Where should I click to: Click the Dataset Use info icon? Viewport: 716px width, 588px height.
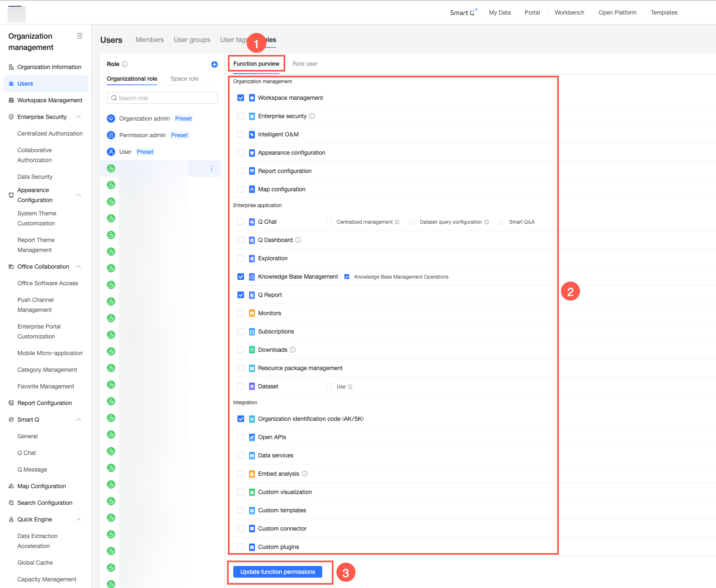350,387
